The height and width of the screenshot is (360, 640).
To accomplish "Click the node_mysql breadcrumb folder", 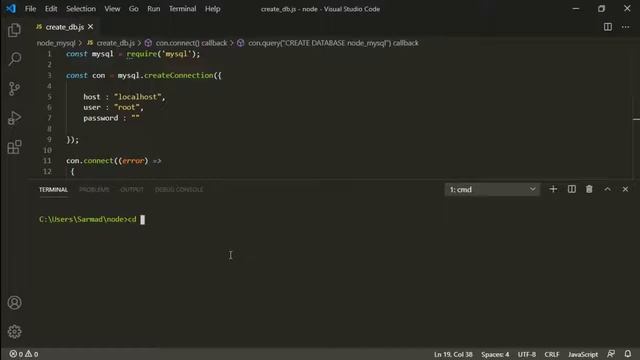I will [56, 43].
